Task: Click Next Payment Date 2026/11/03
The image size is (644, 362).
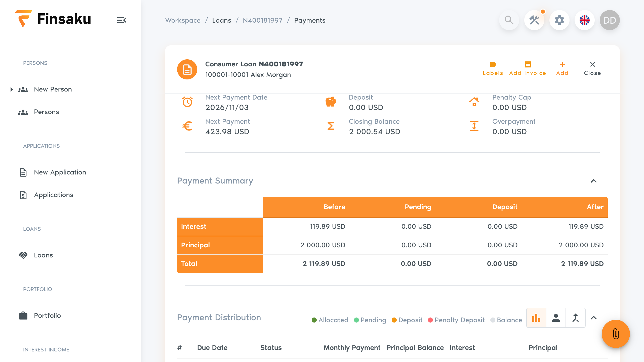Action: coord(227,107)
